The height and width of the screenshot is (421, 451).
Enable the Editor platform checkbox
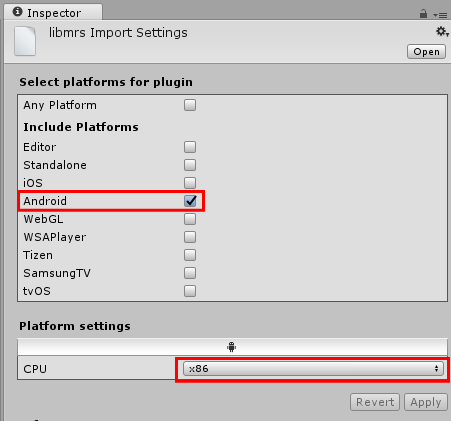[190, 147]
